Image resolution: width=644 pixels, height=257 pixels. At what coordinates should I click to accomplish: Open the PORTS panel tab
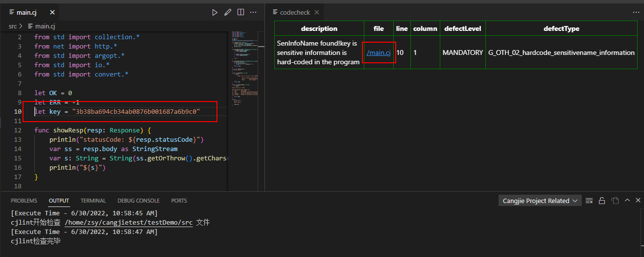pyautogui.click(x=179, y=201)
